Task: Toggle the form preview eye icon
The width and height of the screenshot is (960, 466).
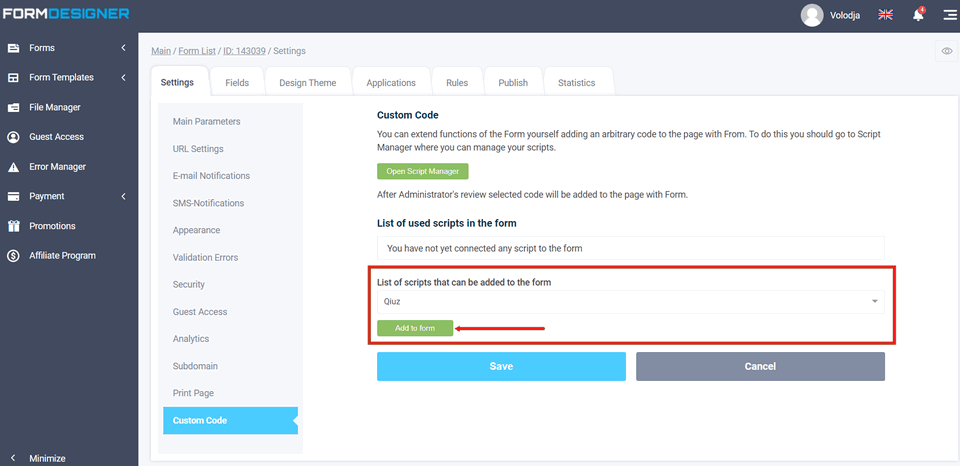Action: pos(946,51)
